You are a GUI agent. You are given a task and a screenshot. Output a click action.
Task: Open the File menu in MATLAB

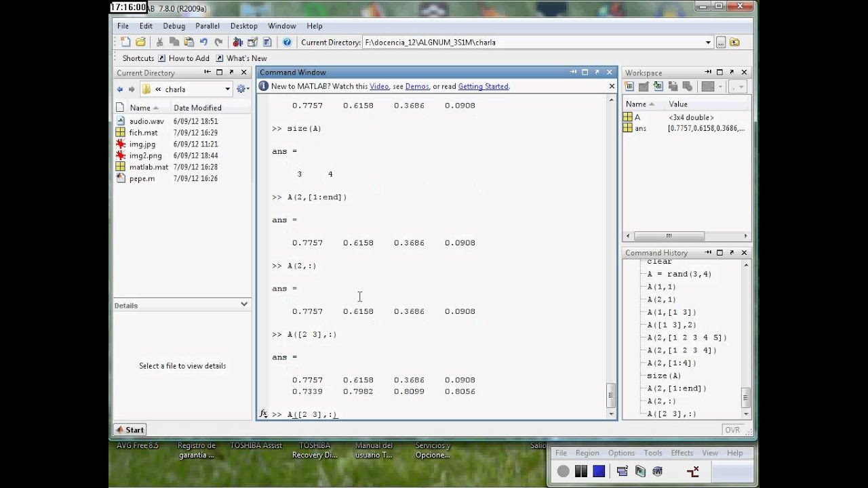pyautogui.click(x=123, y=26)
